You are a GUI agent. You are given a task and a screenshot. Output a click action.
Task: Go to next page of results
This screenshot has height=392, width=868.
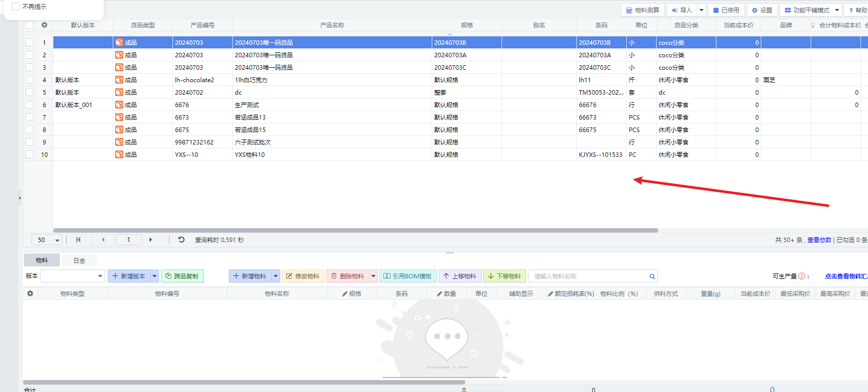(151, 240)
